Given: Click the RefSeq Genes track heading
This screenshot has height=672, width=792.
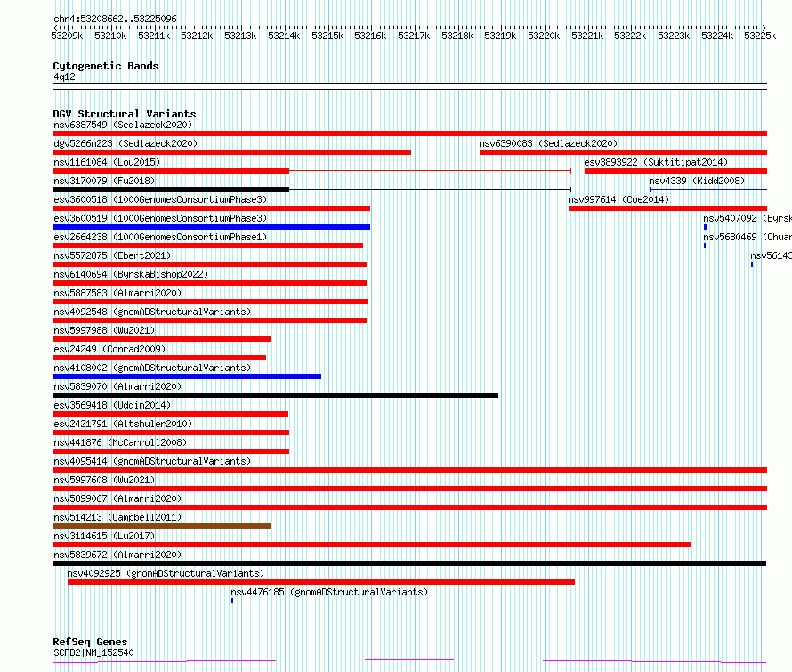Looking at the screenshot, I should [x=90, y=643].
